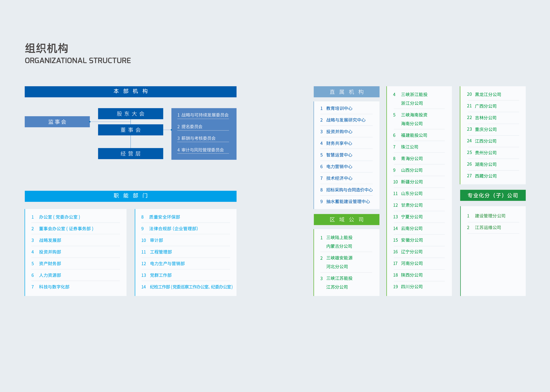Image resolution: width=550 pixels, height=392 pixels.
Task: Click 办公室 (党委办公室) list item
Action: (59, 217)
